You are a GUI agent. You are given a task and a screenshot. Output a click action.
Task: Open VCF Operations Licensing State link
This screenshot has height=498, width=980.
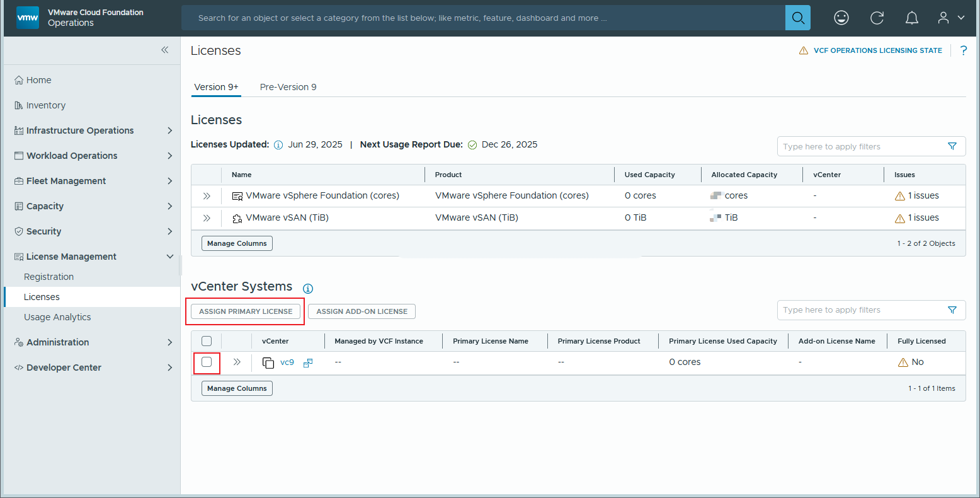877,50
